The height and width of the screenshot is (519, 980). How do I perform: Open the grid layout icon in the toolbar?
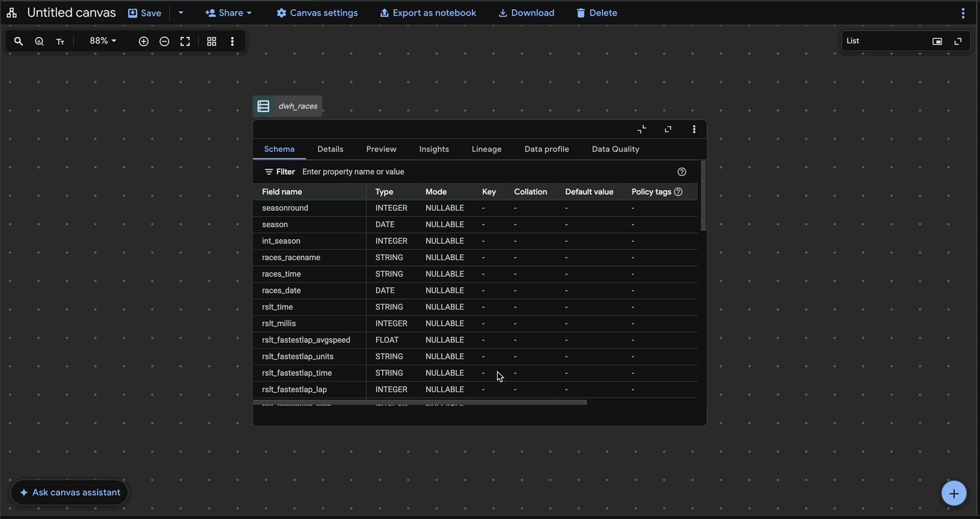[x=211, y=41]
